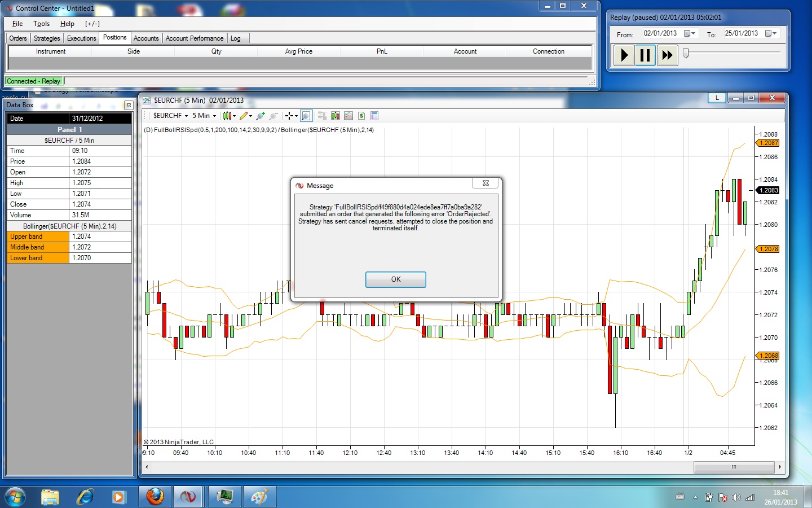
Task: Switch to NinjaTrader on the taskbar
Action: tap(189, 497)
